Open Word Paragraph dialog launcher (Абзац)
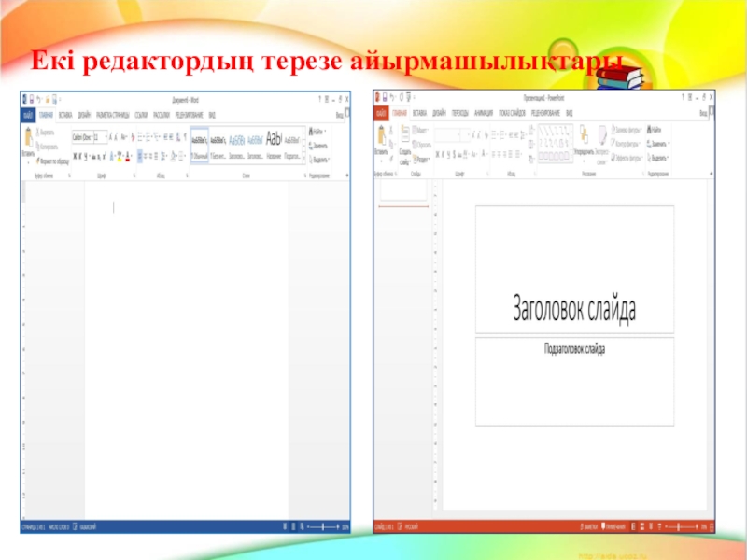Viewport: 747px width, 560px height. (x=187, y=175)
